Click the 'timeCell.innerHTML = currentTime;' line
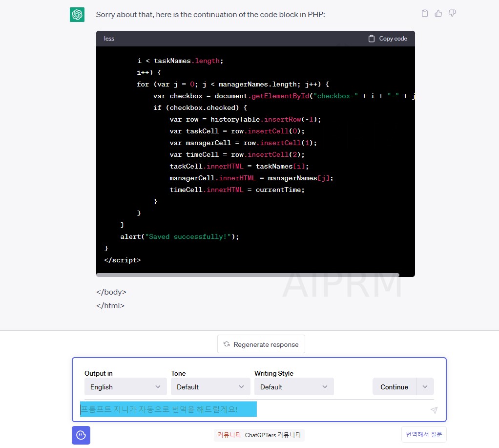This screenshot has height=448, width=499. (237, 190)
